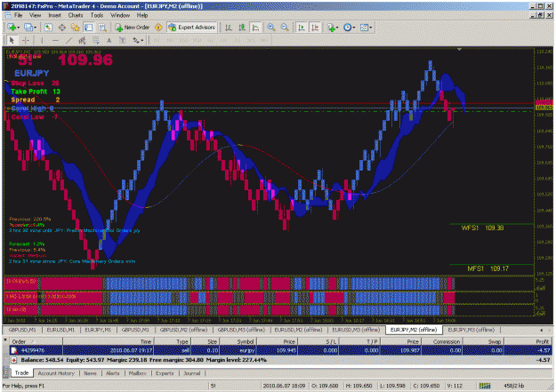Select the Arrows drawing tool

coord(136,40)
